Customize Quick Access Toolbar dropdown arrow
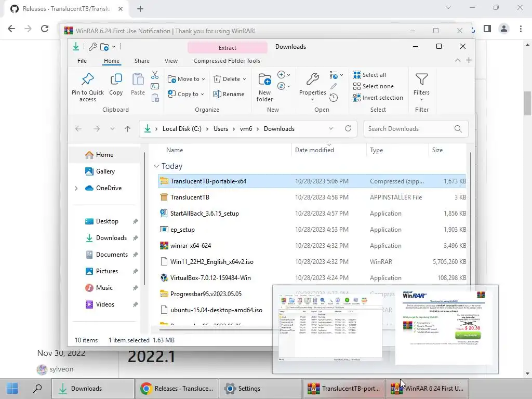Screen dimensions: 532x399 (x=114, y=47)
